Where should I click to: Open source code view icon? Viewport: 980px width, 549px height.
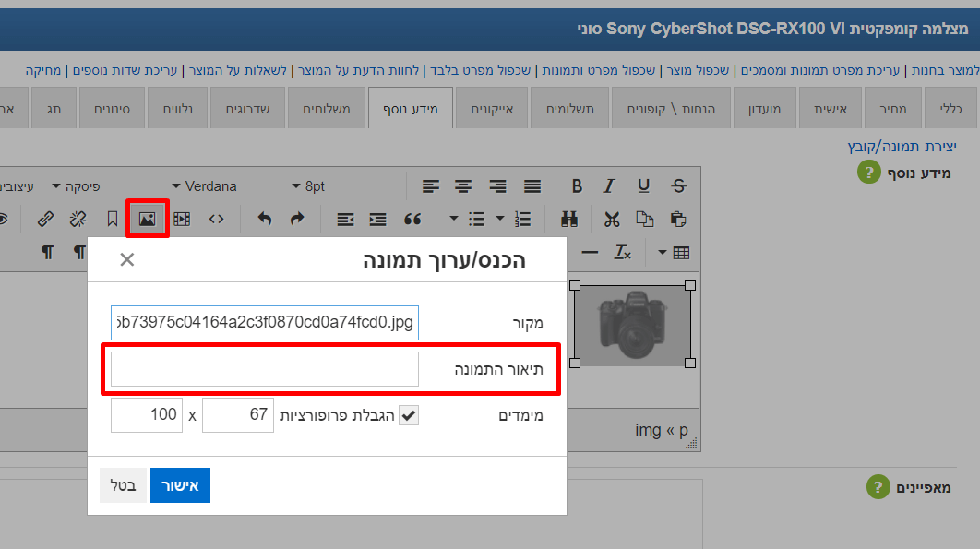[x=216, y=219]
